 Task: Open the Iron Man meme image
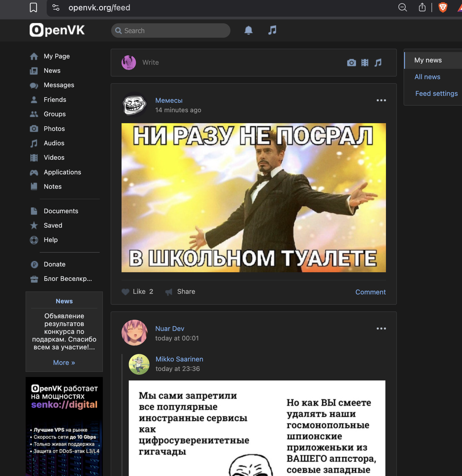tap(254, 198)
